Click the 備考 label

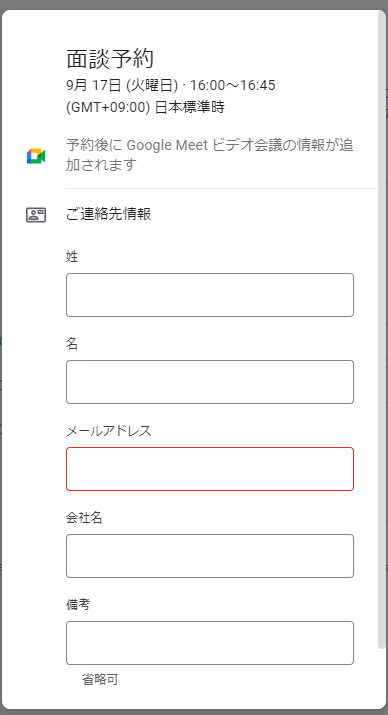[x=78, y=605]
